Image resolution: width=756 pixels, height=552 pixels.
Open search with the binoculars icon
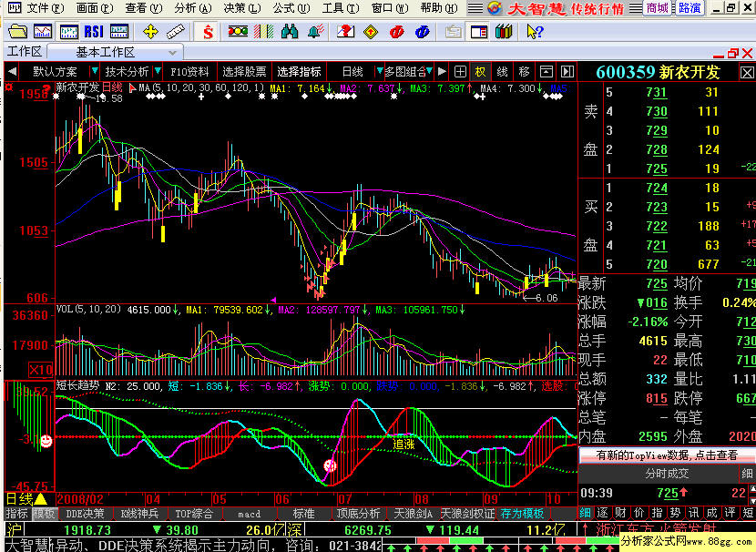(290, 32)
